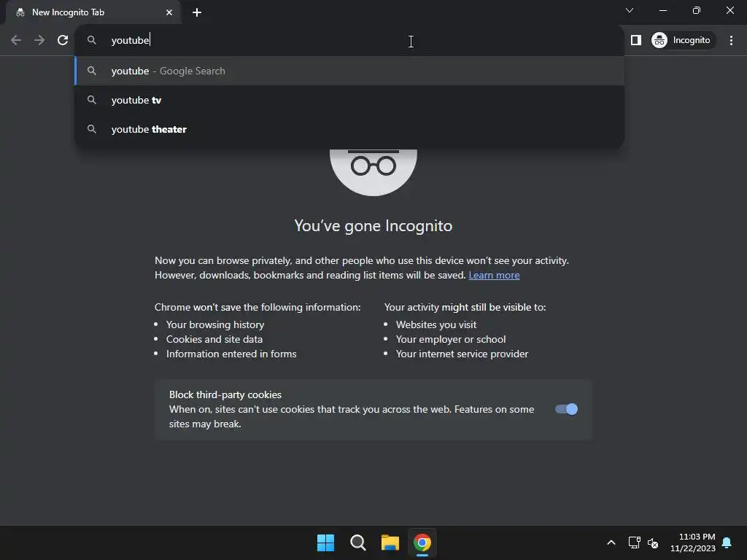747x560 pixels.
Task: Choose the 'youtube theater' suggestion
Action: pos(349,129)
